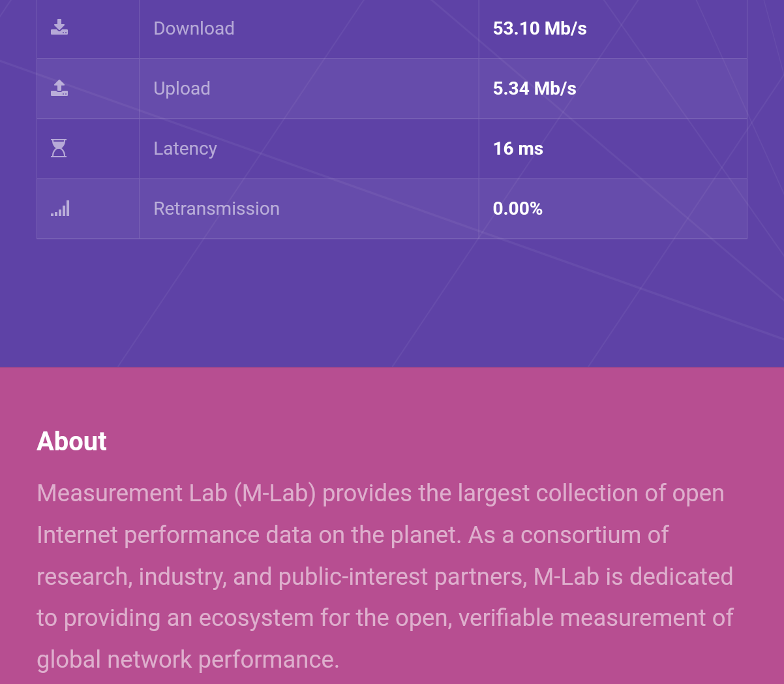
Task: Click the Latency hourglass icon
Action: pyautogui.click(x=59, y=148)
